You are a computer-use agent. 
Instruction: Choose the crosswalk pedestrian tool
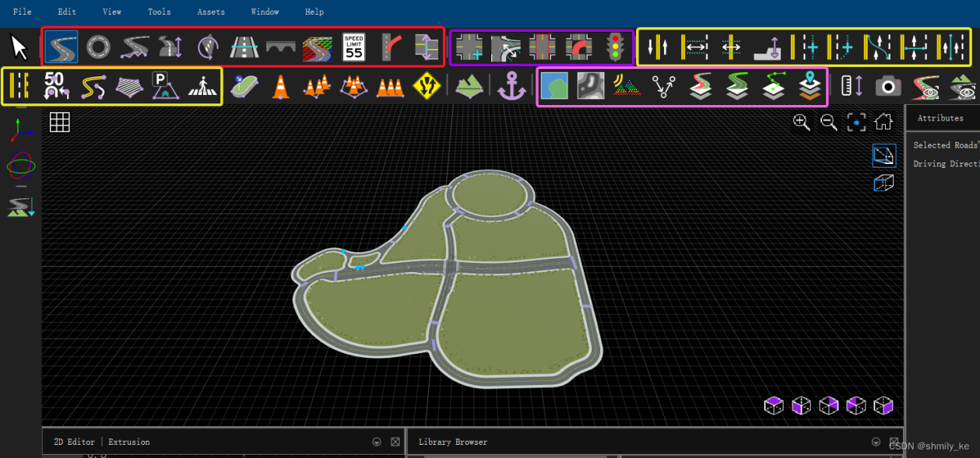pos(202,86)
